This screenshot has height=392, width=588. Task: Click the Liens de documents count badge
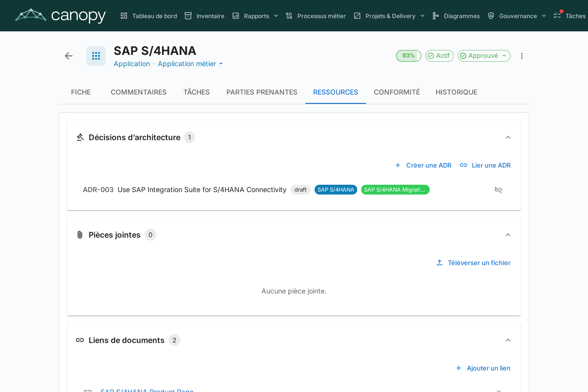click(x=174, y=340)
